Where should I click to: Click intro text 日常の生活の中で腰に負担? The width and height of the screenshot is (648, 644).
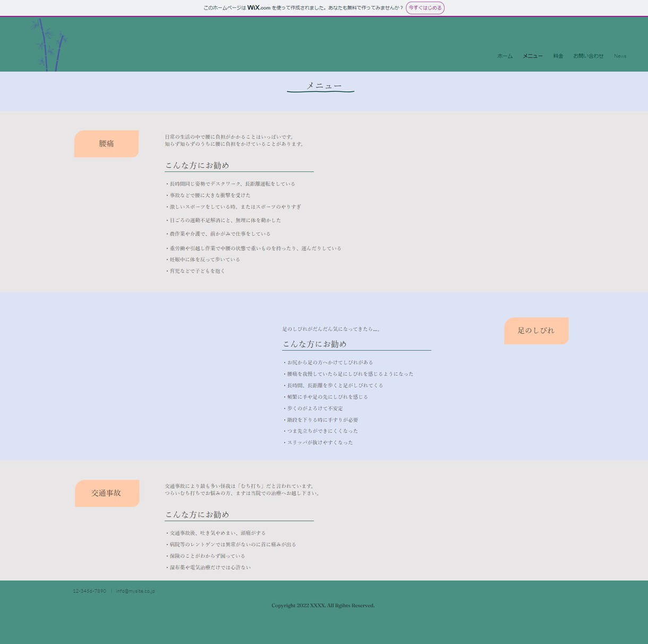coord(230,137)
